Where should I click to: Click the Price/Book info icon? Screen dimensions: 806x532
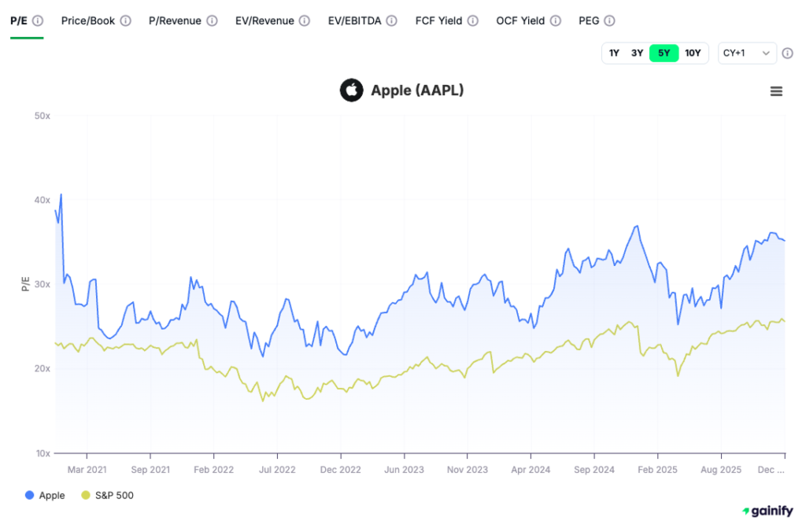click(x=126, y=20)
